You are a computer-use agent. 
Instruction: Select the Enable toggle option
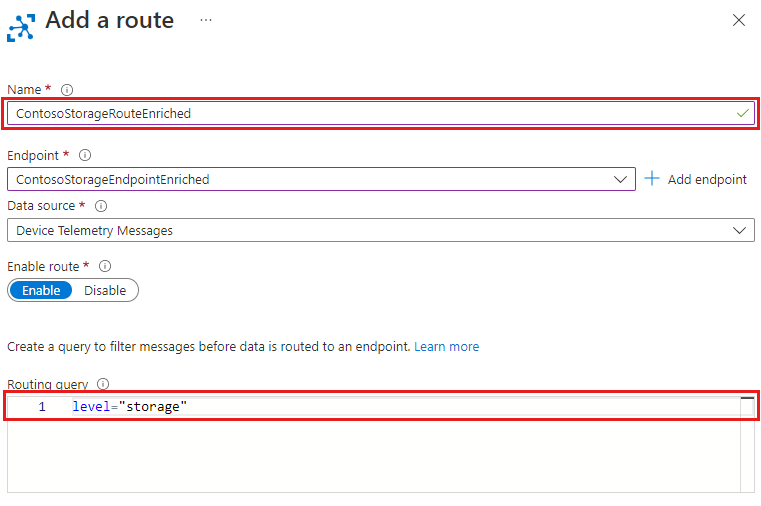41,290
